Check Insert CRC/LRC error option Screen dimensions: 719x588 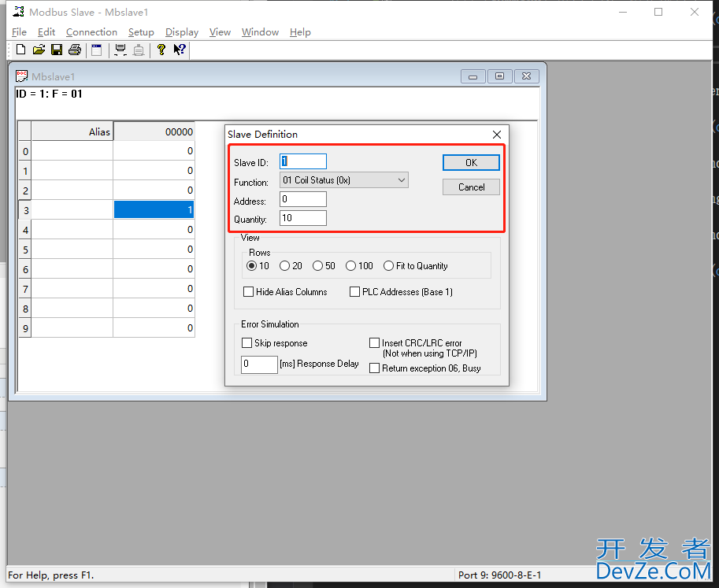coord(375,343)
